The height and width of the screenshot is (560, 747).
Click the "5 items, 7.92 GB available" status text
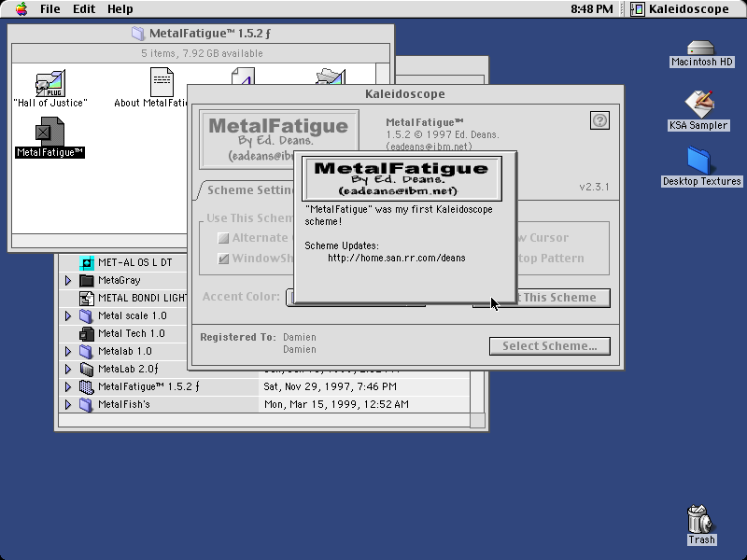click(202, 53)
